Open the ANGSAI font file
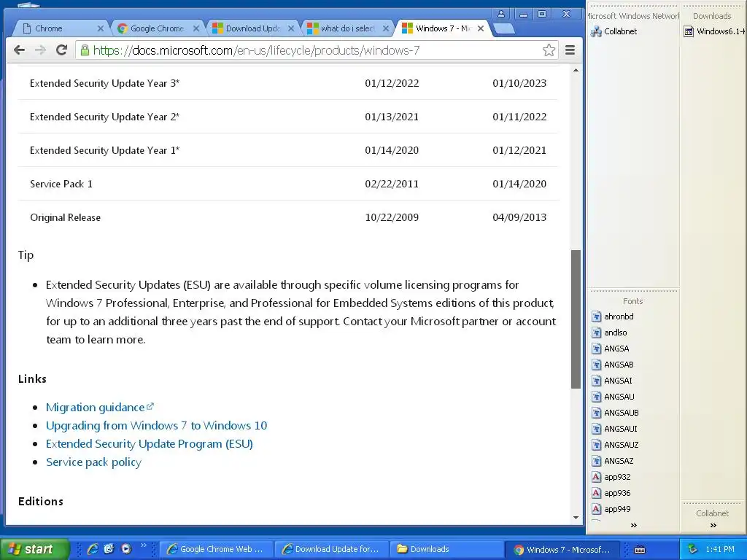The height and width of the screenshot is (560, 747). coord(612,381)
